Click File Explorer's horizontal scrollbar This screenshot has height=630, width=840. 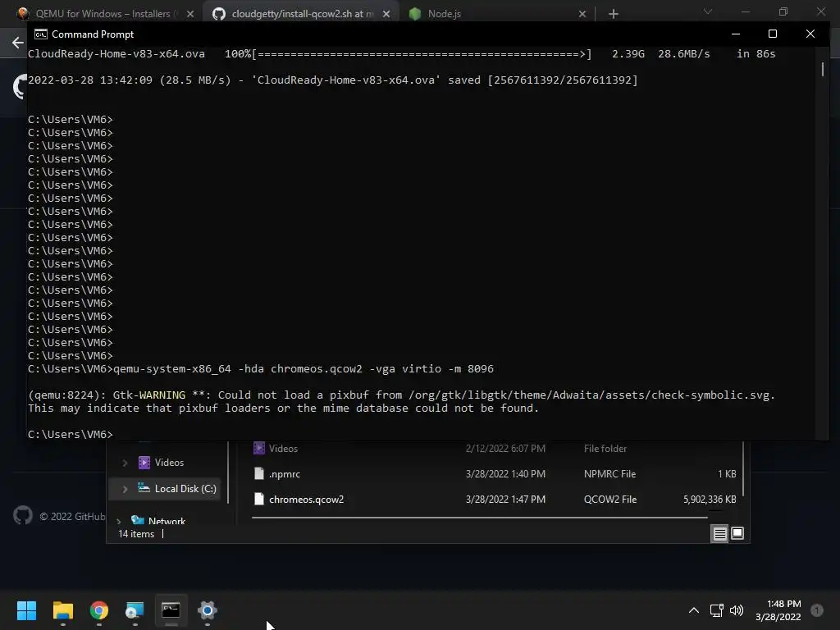(x=479, y=518)
